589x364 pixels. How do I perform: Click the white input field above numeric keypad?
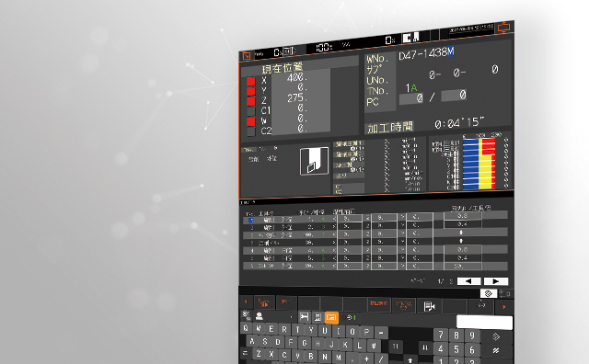(484, 323)
